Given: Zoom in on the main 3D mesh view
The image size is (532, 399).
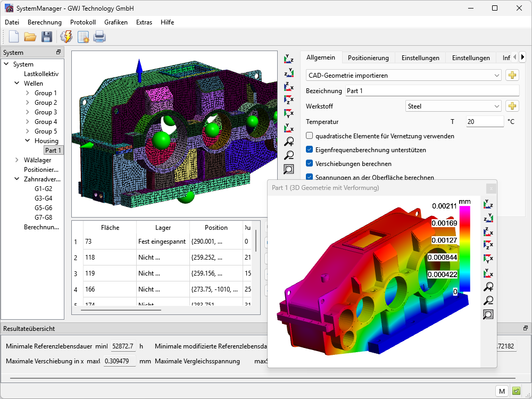Looking at the screenshot, I should [289, 142].
